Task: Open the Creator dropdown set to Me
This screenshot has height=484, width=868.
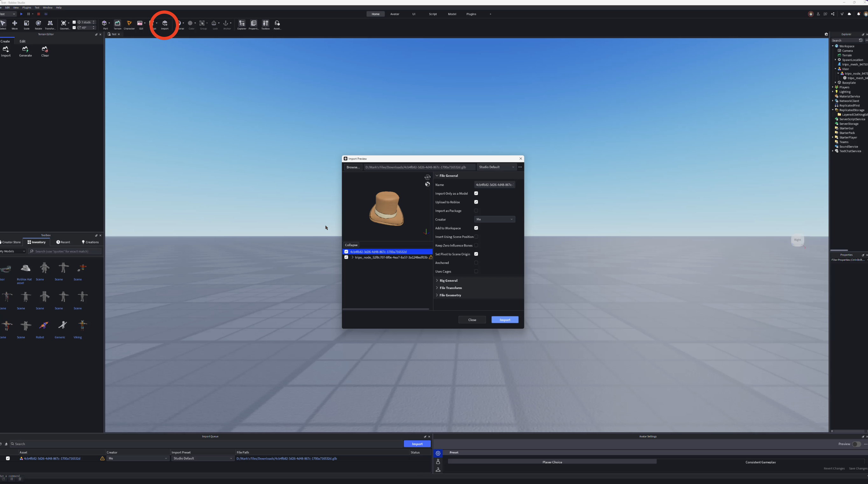Action: coord(494,219)
